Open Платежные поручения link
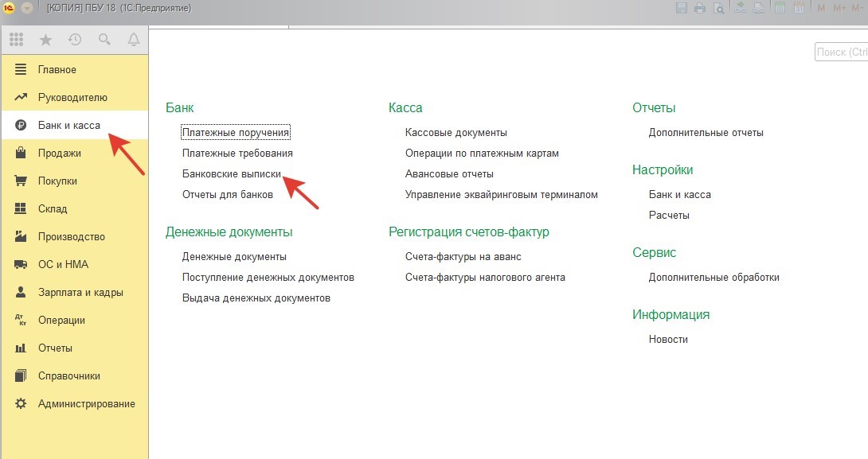This screenshot has width=868, height=459. coord(235,132)
